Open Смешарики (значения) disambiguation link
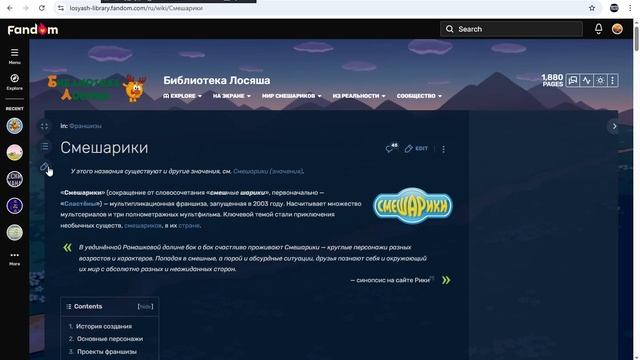640x360 pixels. tap(268, 171)
